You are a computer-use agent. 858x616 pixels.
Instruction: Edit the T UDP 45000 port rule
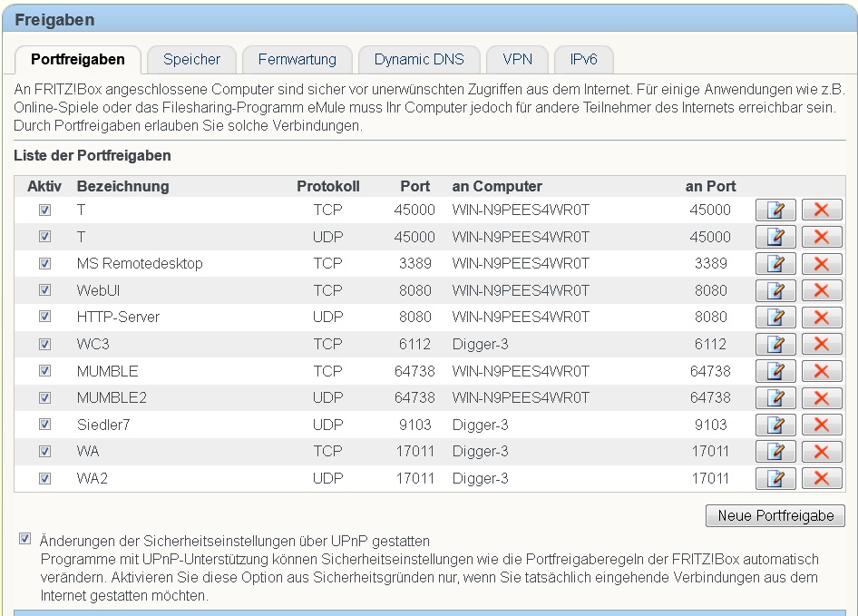[775, 237]
